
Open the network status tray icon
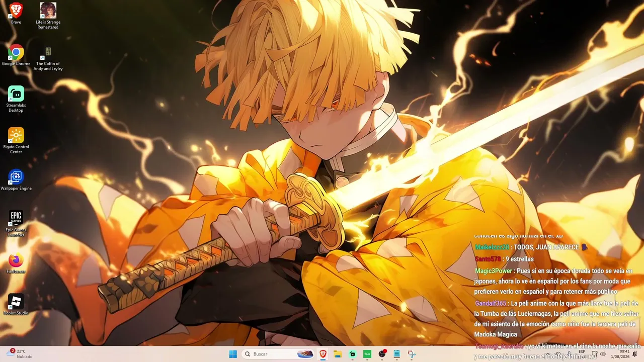(x=594, y=354)
